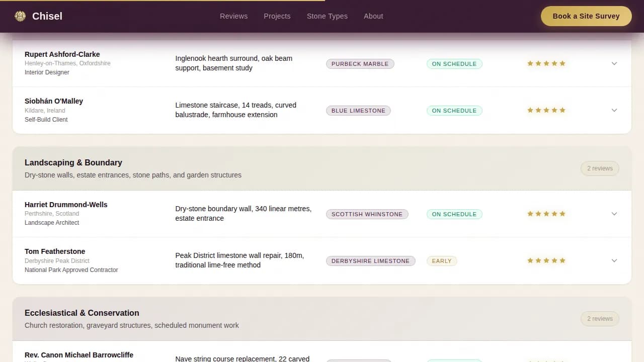The width and height of the screenshot is (644, 362).
Task: Click the church restoration section subtitle
Action: (132, 325)
